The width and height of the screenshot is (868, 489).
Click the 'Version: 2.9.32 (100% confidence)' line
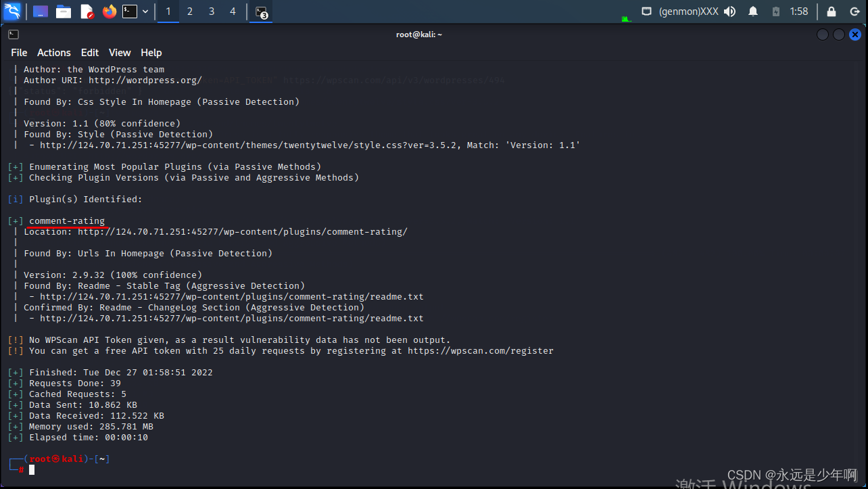(113, 275)
